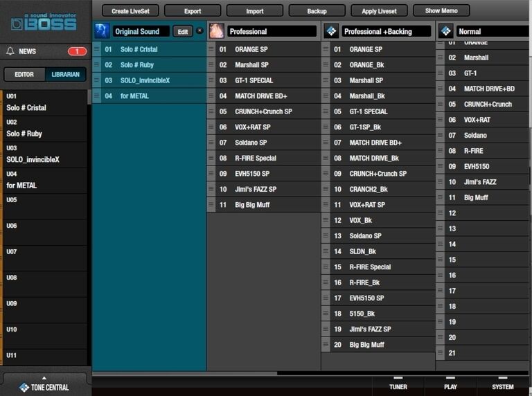This screenshot has width=532, height=396.
Task: Click the Professional liveset thumbnail icon
Action: (217, 31)
